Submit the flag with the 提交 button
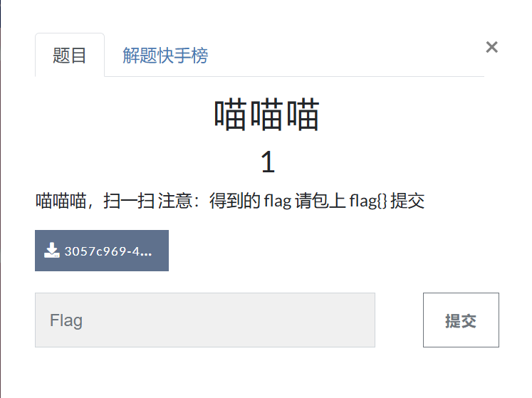This screenshot has height=398, width=532. tap(461, 320)
